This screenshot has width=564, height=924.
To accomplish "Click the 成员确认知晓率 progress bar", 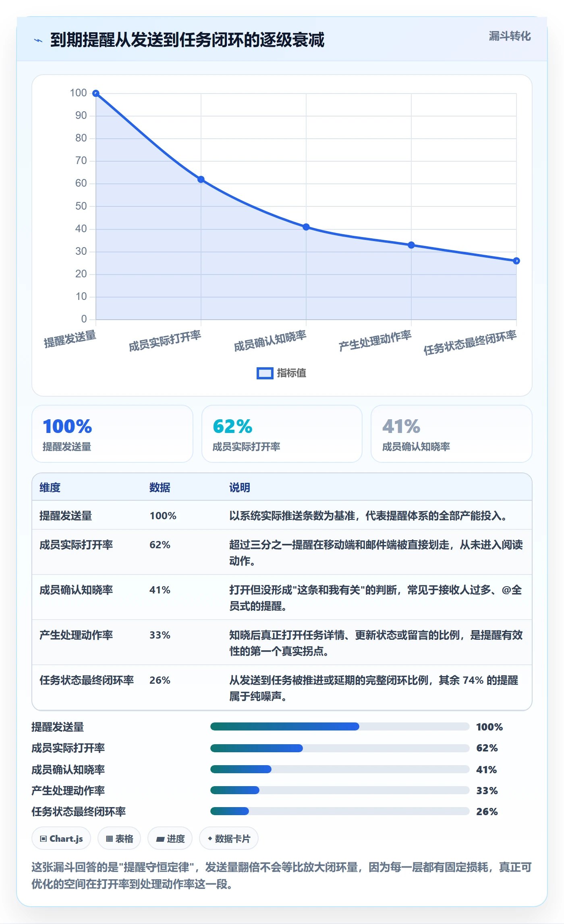I will (x=340, y=769).
